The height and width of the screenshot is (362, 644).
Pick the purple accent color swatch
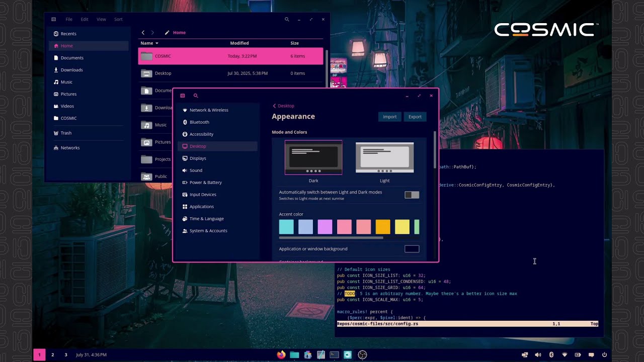coord(325,227)
